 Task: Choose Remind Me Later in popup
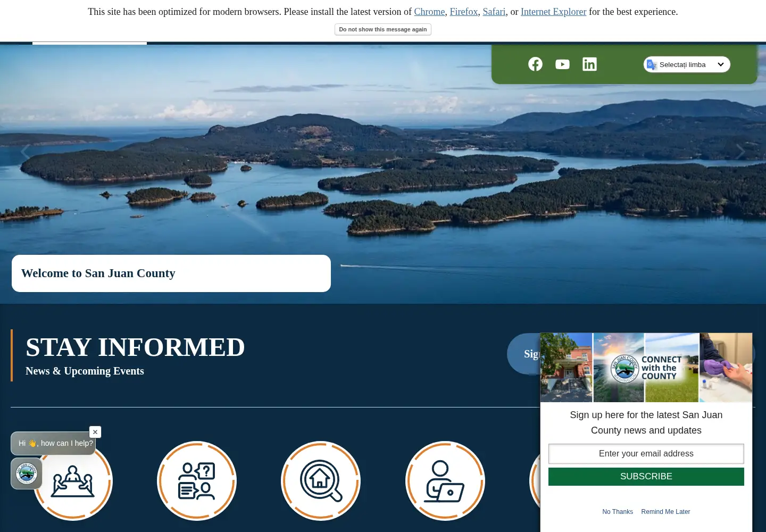665,512
